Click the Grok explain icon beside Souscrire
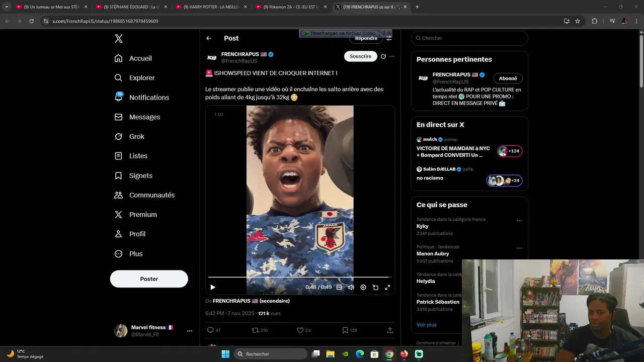Screen dimensions: 644x362 coord(383,56)
